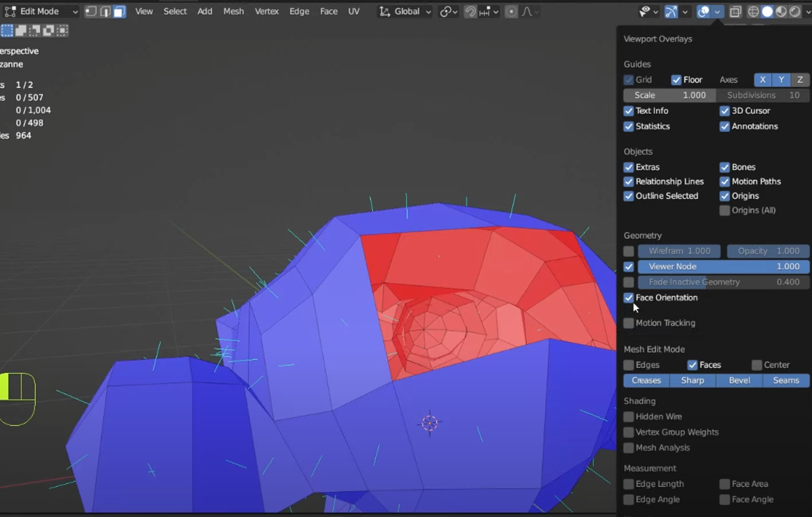Choose the invert-selection mode icon

48,31
